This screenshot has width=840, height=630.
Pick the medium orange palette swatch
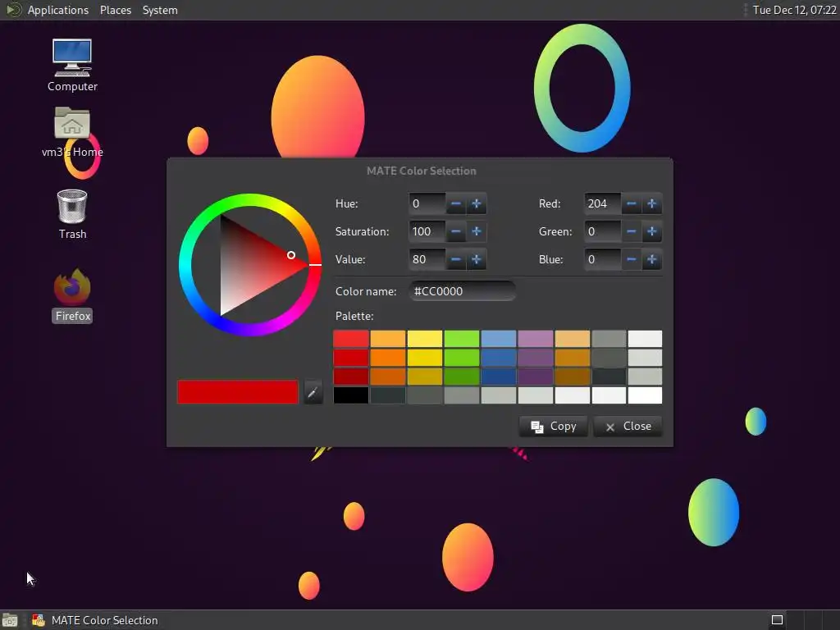pos(388,358)
